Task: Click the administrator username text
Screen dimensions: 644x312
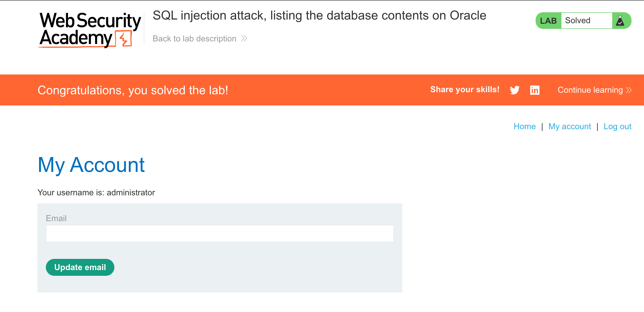Action: click(131, 192)
